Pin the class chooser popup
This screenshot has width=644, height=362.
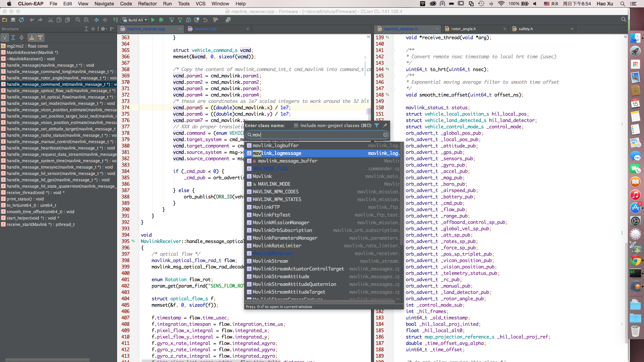click(x=385, y=126)
